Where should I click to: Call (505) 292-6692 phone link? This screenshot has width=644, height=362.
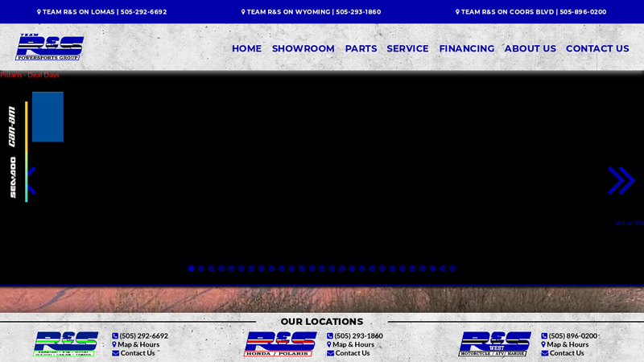coord(144,335)
